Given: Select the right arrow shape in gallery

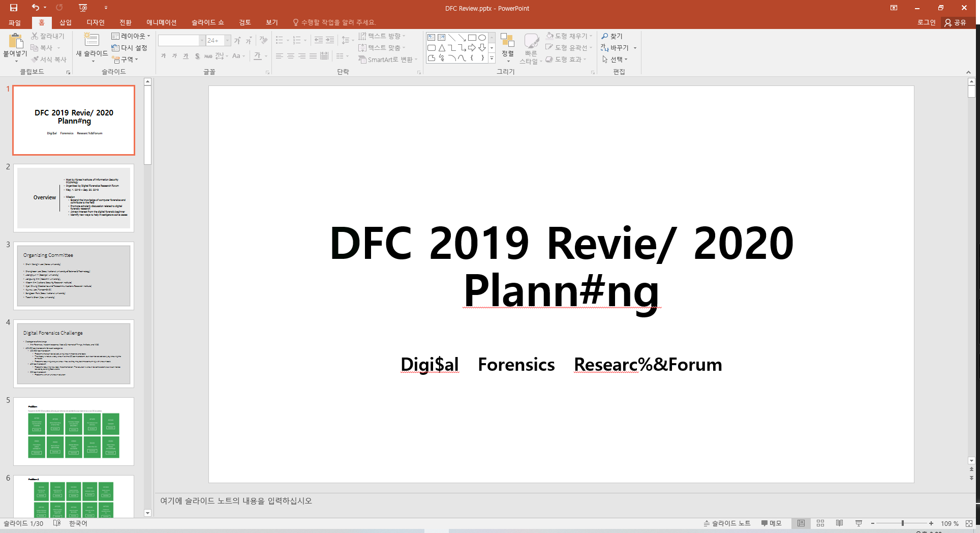Looking at the screenshot, I should [472, 48].
